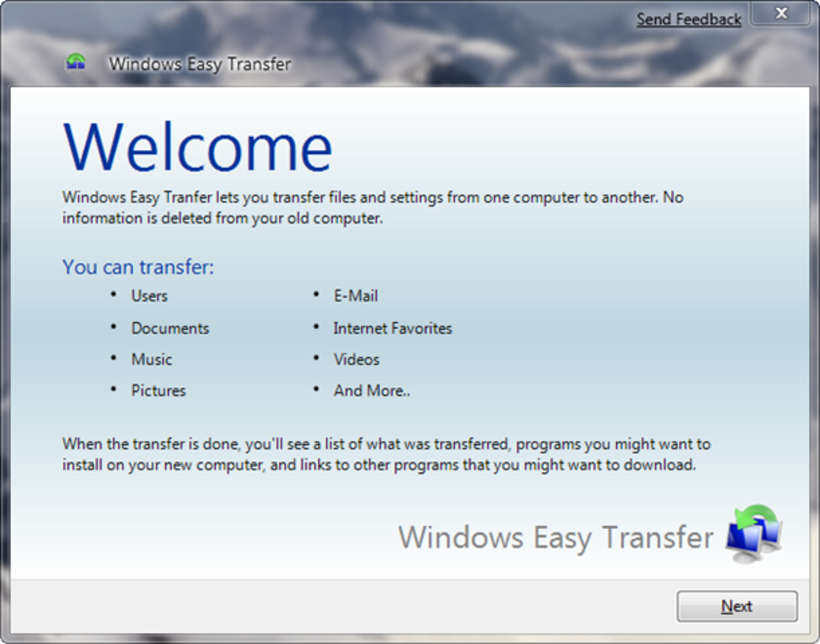Viewport: 820px width, 644px height.
Task: Click the Videos list item
Action: pyautogui.click(x=356, y=359)
